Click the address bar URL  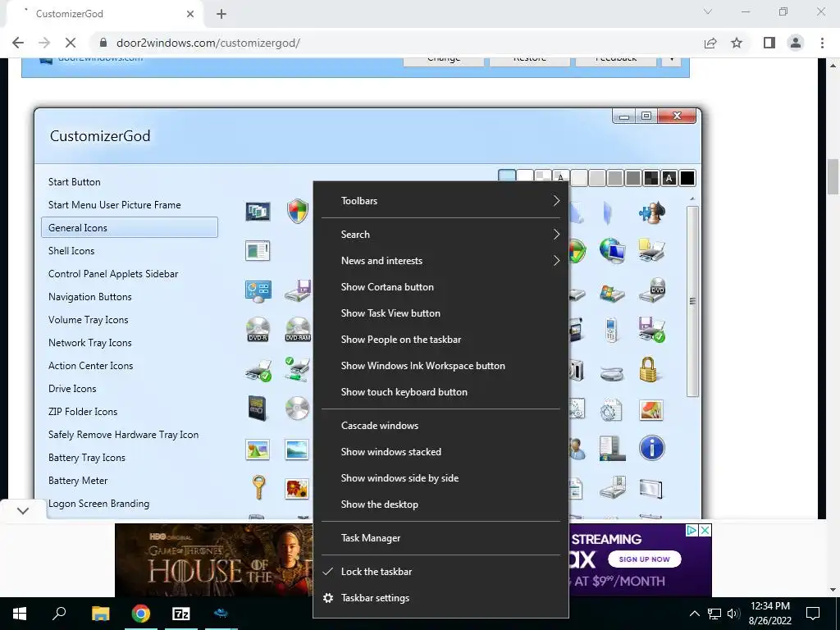[x=208, y=43]
